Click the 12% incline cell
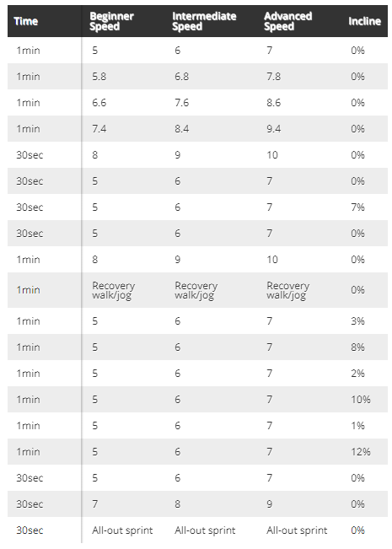 pos(361,452)
